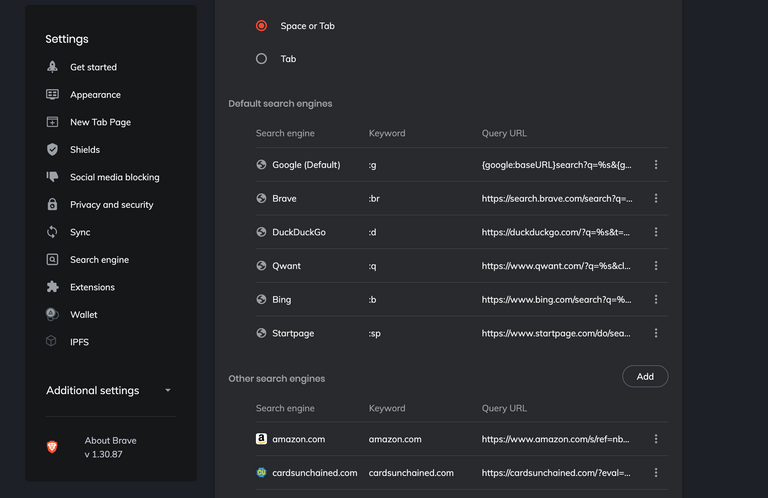
Task: Open more actions menu for Qwant
Action: [x=656, y=266]
